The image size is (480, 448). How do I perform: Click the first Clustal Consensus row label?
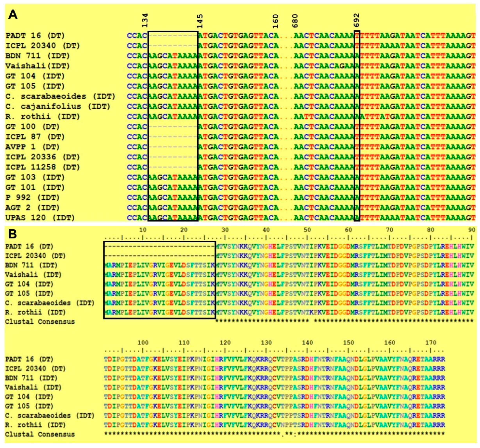(40, 322)
